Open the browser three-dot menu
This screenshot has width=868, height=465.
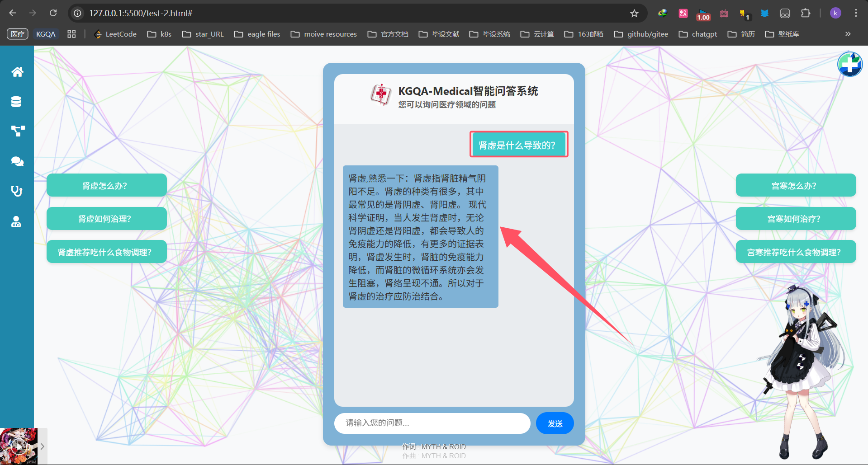pos(856,13)
